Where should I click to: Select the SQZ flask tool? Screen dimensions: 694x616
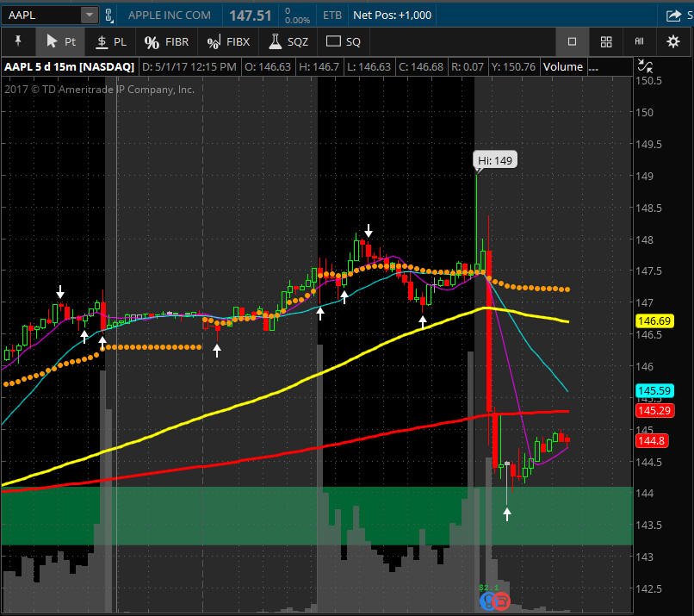[288, 41]
